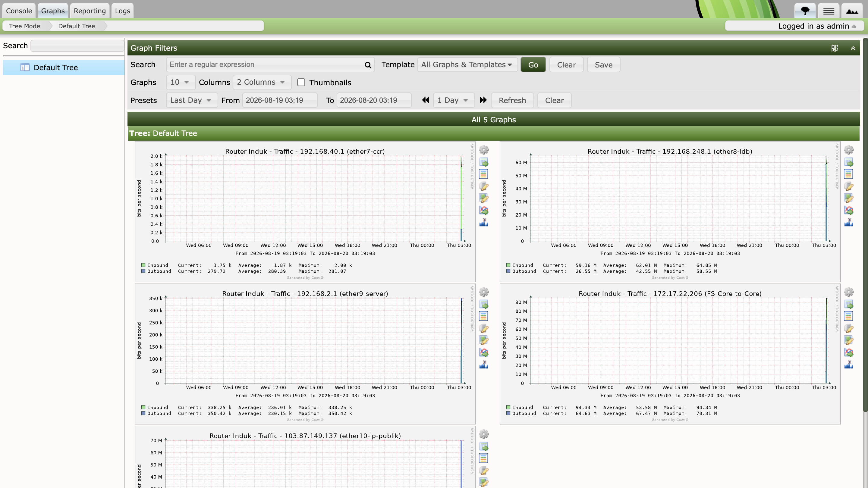Open the 2 Columns dropdown
This screenshot has height=488, width=868.
[x=262, y=82]
